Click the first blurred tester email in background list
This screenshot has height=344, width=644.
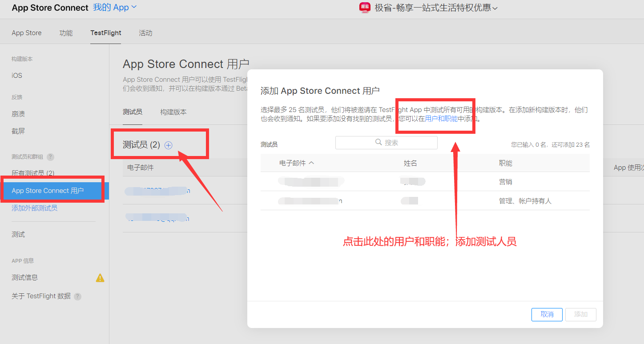click(157, 191)
